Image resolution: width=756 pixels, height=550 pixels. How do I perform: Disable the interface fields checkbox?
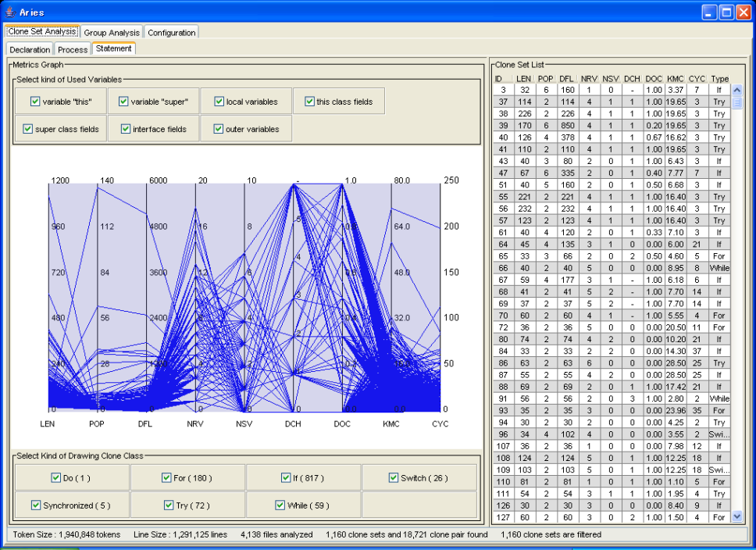[126, 129]
